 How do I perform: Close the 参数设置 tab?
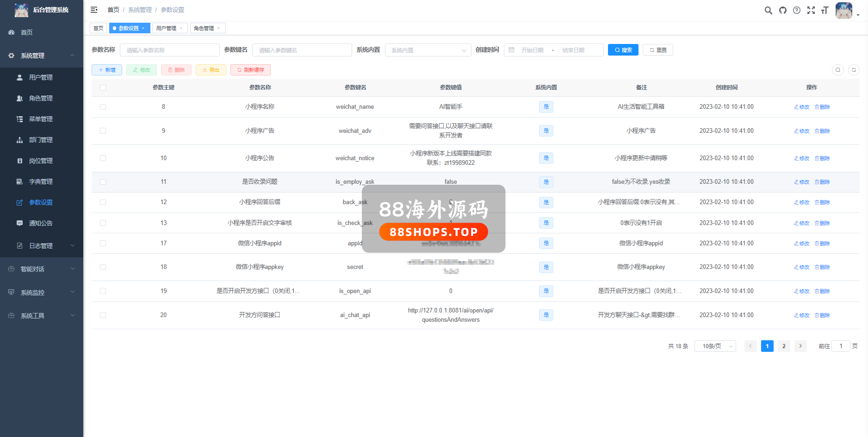(x=143, y=28)
